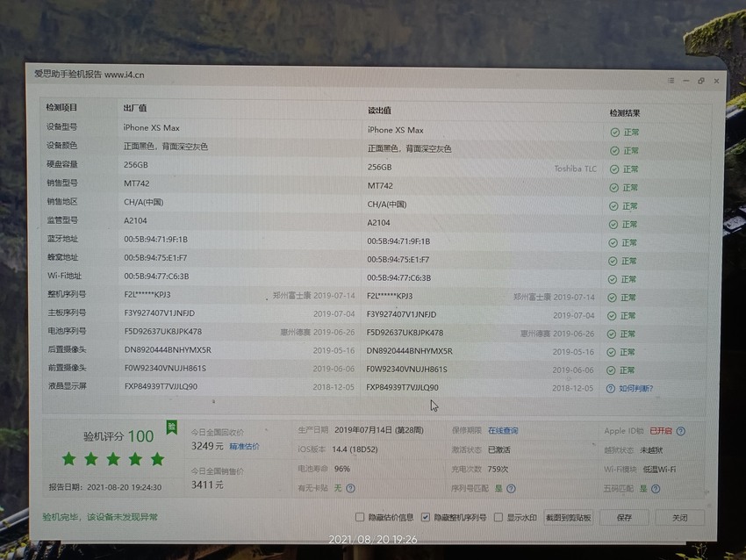Click the help icon beside 五码匹配
This screenshot has height=560, width=746.
[x=655, y=489]
